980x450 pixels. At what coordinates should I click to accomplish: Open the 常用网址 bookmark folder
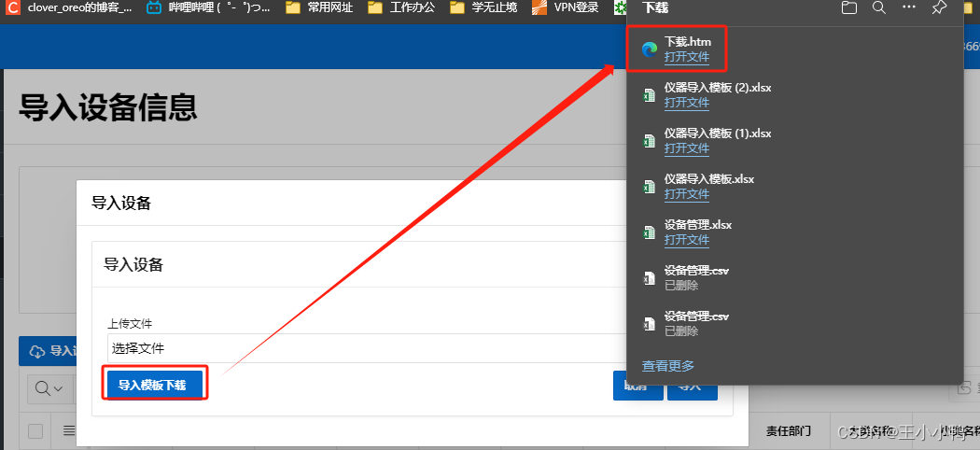tap(319, 7)
